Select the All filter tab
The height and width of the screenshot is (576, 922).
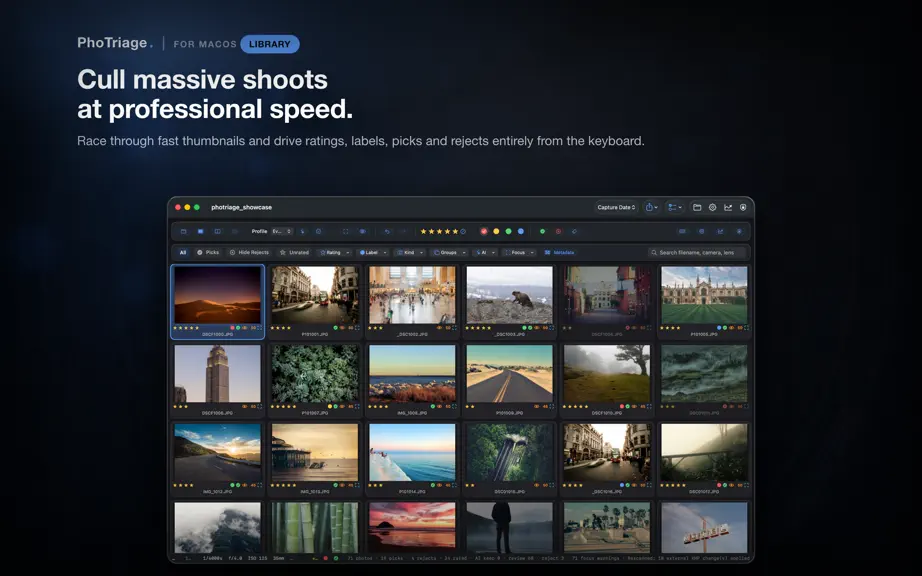[x=183, y=253]
